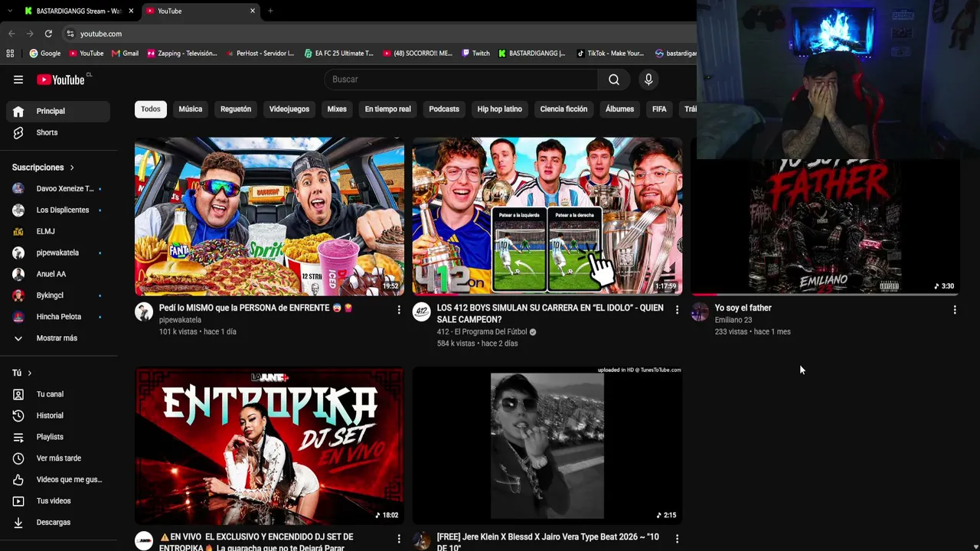This screenshot has width=980, height=551.
Task: Select the Reguetón filter chip
Action: point(236,109)
